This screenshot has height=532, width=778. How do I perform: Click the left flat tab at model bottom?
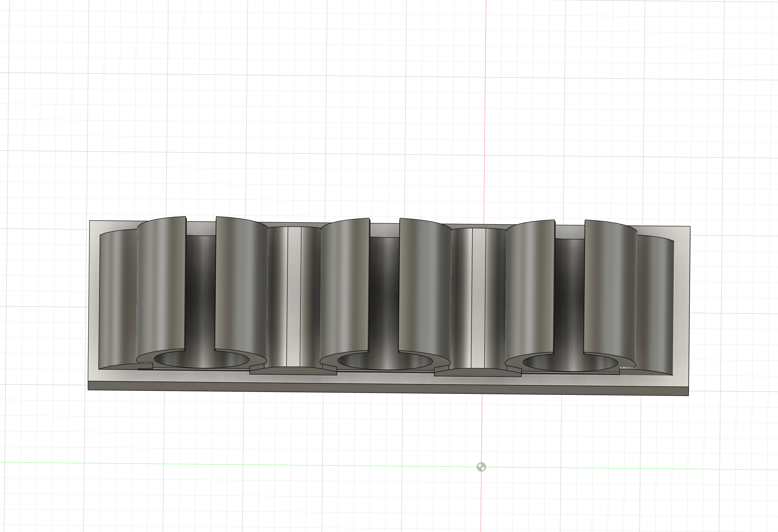293,371
